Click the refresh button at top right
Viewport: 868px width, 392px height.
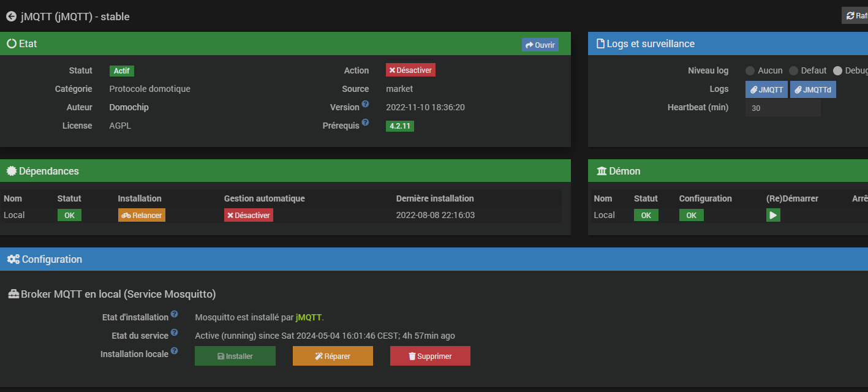click(855, 16)
